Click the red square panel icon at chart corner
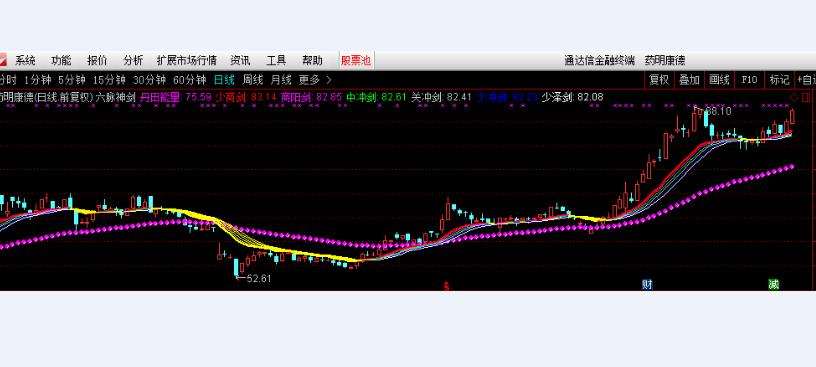The height and width of the screenshot is (367, 816). [x=806, y=97]
